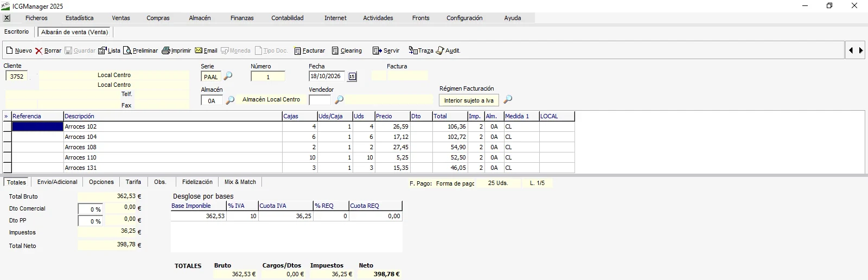This screenshot has height=280, width=868.
Task: Click Facturar in the toolbar
Action: pyautogui.click(x=310, y=50)
